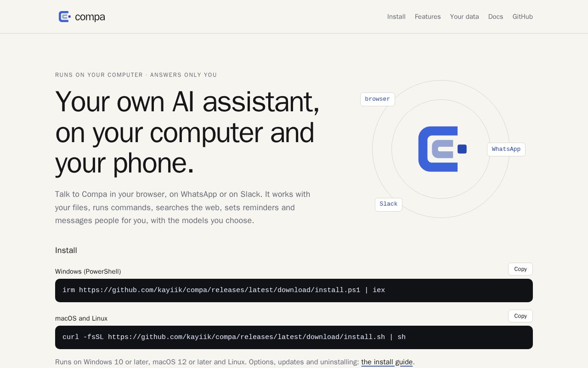Screen dimensions: 588x368
Task: Open the Your data nav link
Action: (x=464, y=17)
